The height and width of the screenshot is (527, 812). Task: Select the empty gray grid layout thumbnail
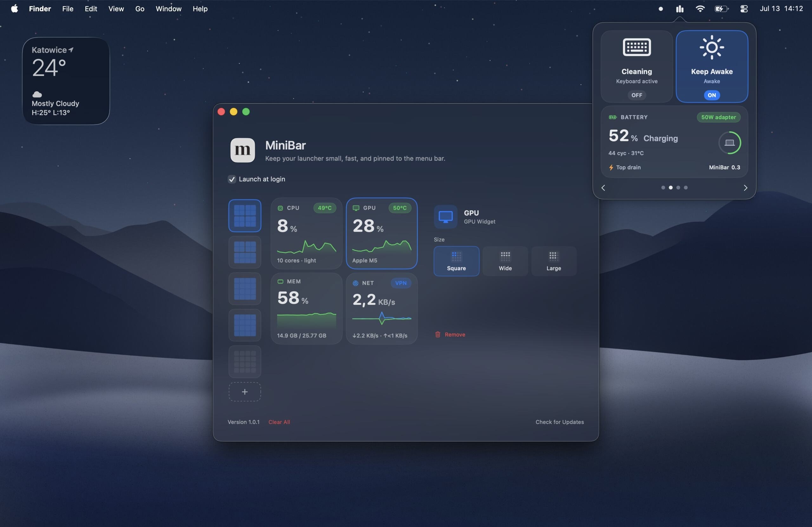tap(245, 362)
